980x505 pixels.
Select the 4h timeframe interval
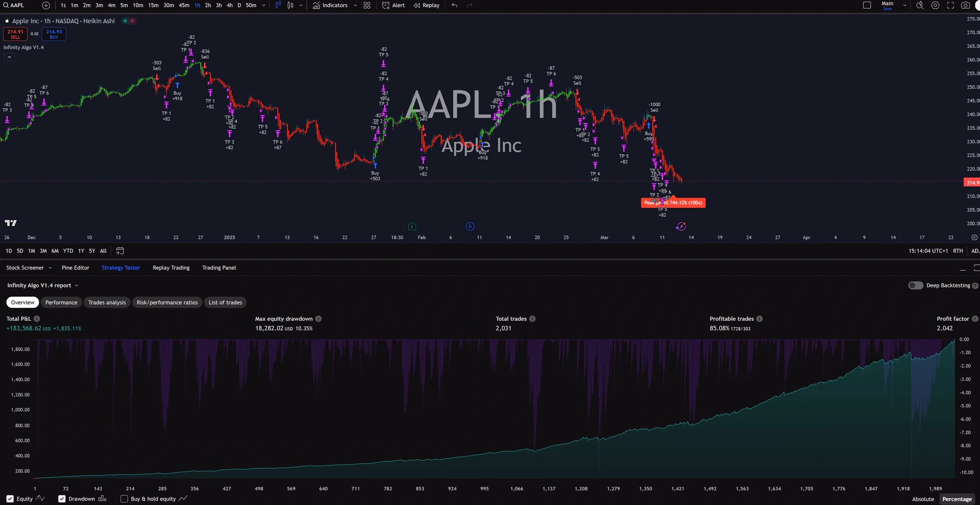(x=230, y=5)
